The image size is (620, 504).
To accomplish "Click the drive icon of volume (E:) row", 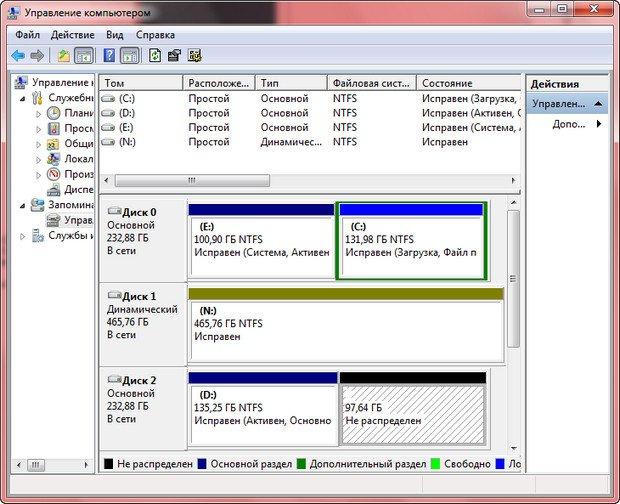I will (108, 128).
